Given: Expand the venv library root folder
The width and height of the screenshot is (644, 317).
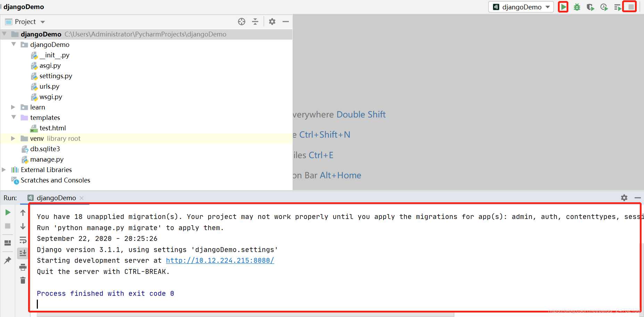Looking at the screenshot, I should point(13,138).
